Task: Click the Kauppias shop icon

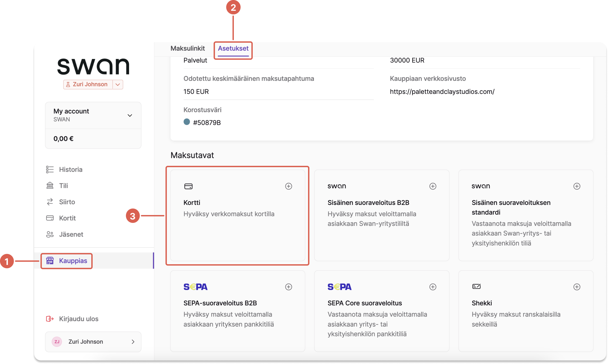Action: click(50, 260)
